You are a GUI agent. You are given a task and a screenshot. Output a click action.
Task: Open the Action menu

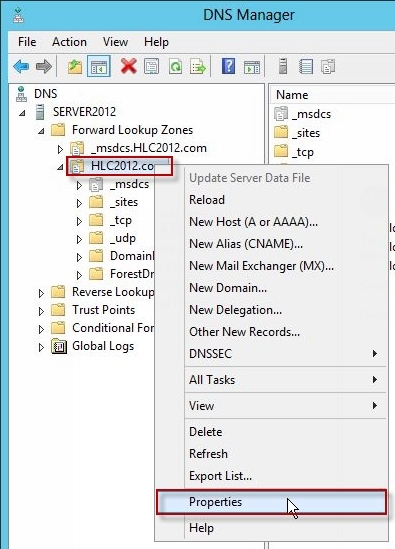(69, 42)
